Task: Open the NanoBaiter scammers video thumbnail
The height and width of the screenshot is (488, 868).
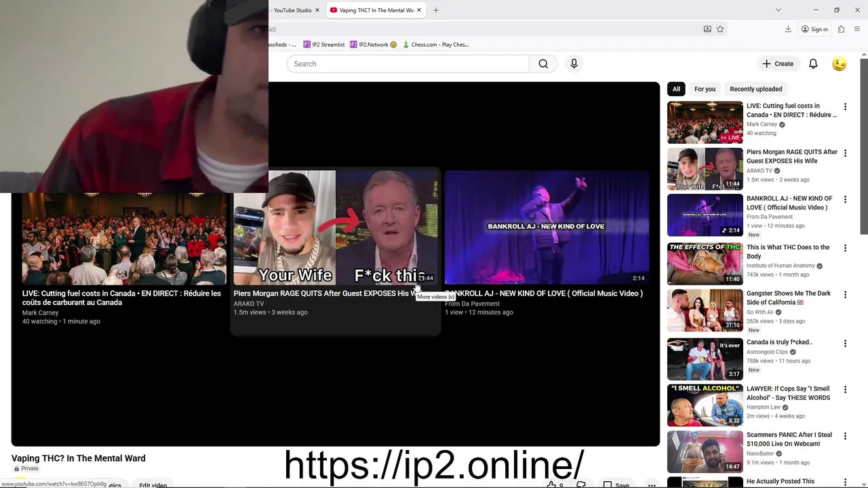Action: click(x=705, y=452)
